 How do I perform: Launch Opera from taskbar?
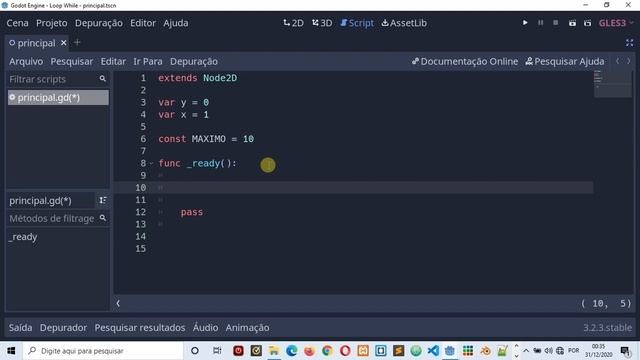point(345,351)
